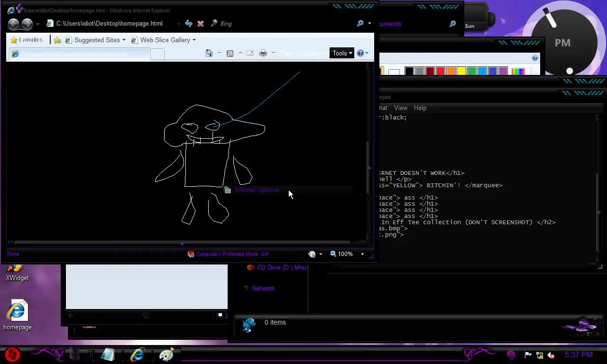Open the Internet Explorer taskbar button
This screenshot has height=364, width=607.
pos(138,355)
